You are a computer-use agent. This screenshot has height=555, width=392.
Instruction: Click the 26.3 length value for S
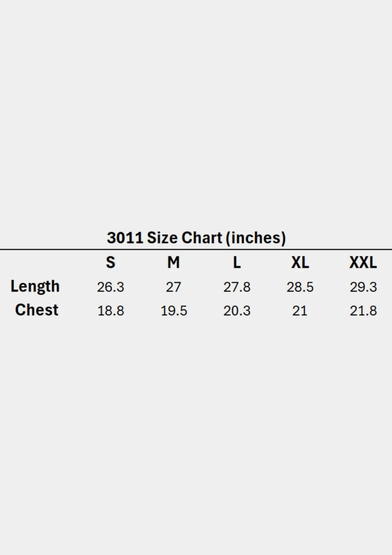pyautogui.click(x=111, y=287)
